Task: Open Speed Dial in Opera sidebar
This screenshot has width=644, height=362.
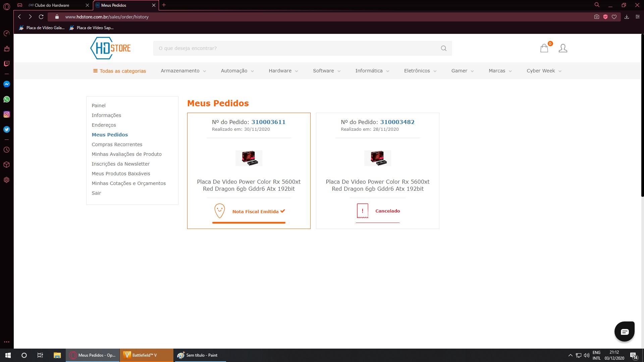Action: point(7,34)
